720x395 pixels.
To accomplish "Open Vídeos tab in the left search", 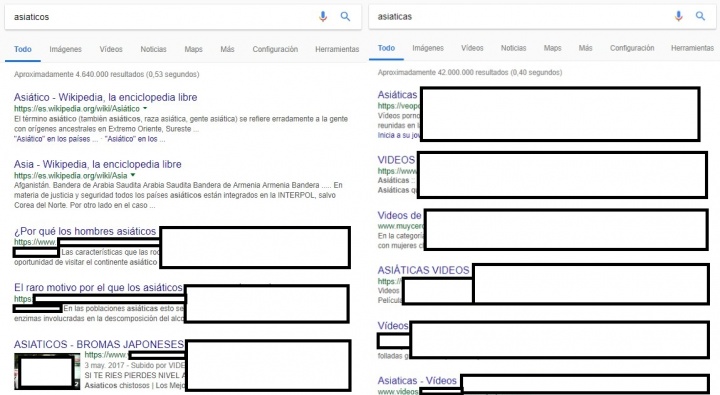I will pyautogui.click(x=111, y=49).
